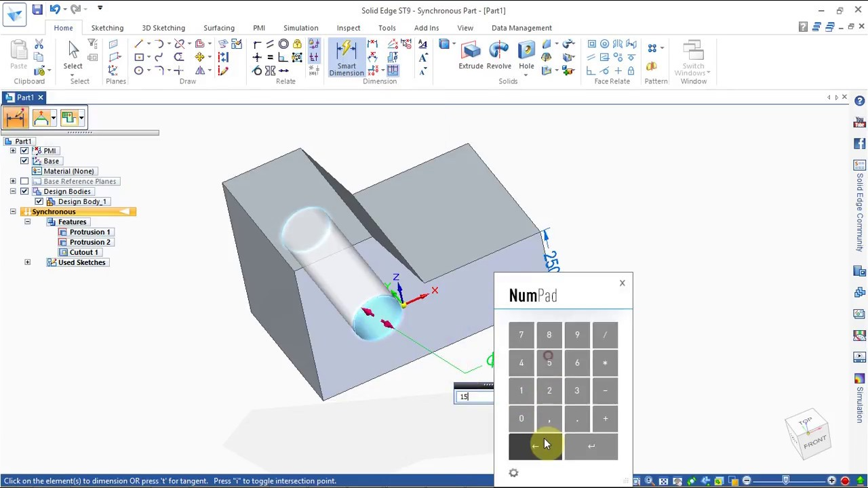This screenshot has width=868, height=488.
Task: Open the Select dropdown arrow
Action: (x=73, y=74)
